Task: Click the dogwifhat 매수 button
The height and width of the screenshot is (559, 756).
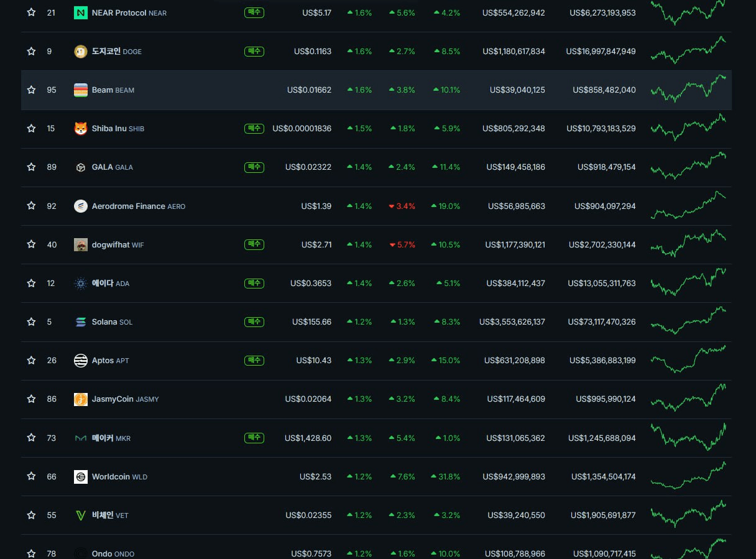Action: 254,244
